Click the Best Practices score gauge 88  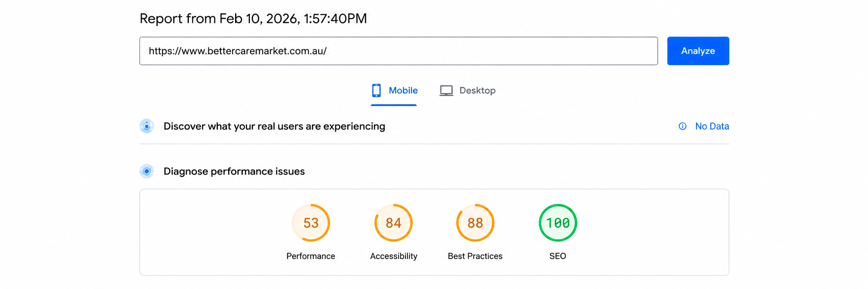pos(475,223)
